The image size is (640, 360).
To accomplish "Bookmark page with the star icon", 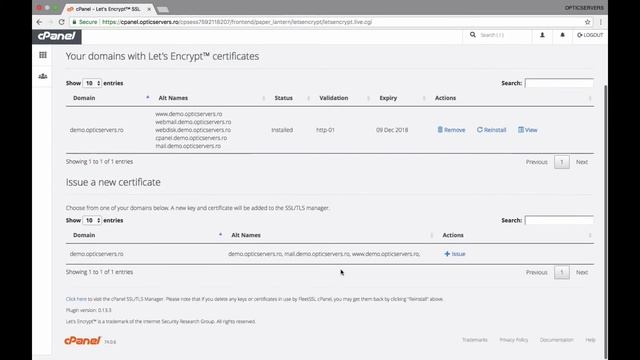I will tap(587, 22).
